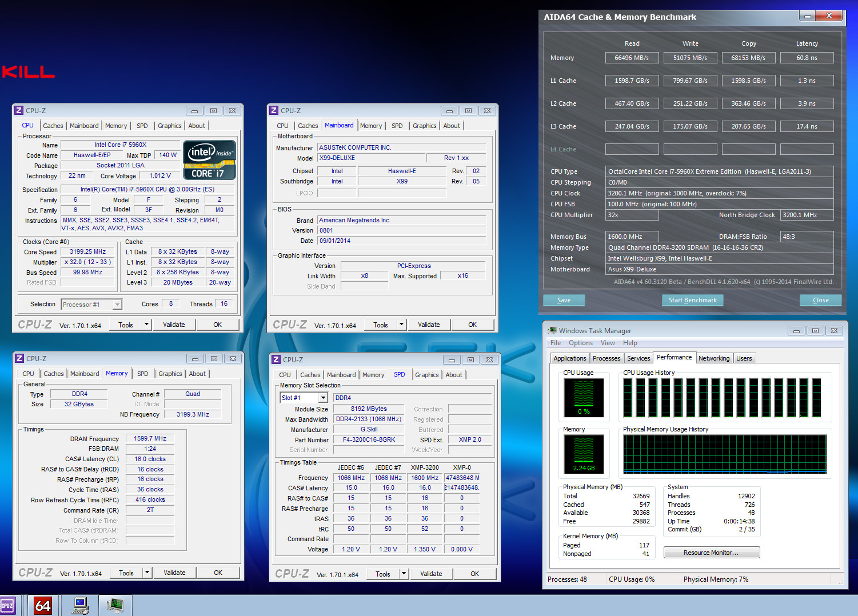858x616 pixels.
Task: Open the Tools dropdown arrow in the Mainboard window
Action: pos(401,325)
